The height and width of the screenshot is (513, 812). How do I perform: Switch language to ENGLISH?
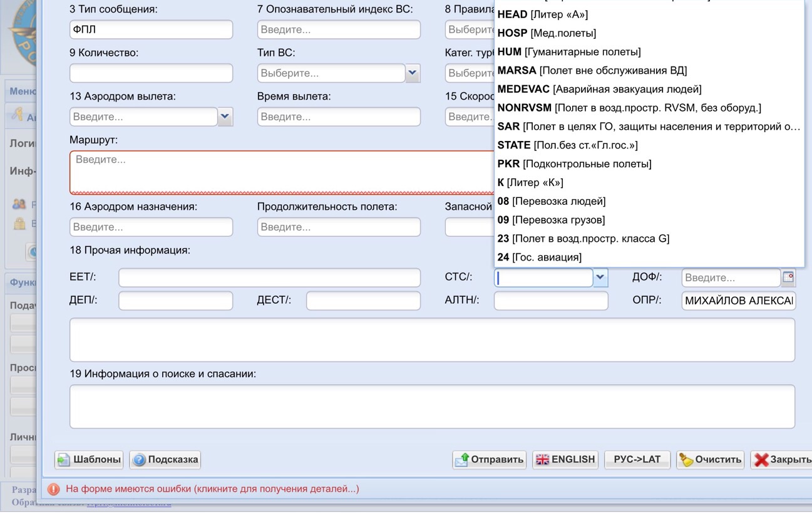click(565, 460)
